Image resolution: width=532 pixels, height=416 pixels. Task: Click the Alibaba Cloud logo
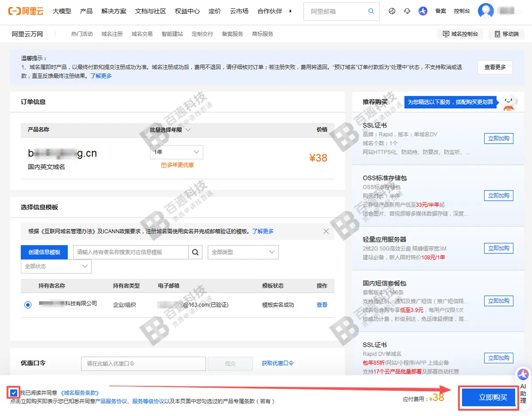tap(26, 11)
